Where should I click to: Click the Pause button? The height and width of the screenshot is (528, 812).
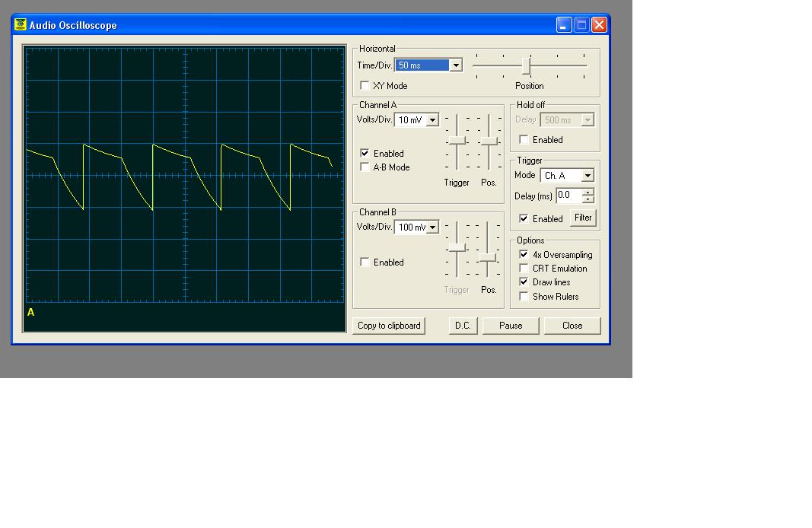pos(511,326)
